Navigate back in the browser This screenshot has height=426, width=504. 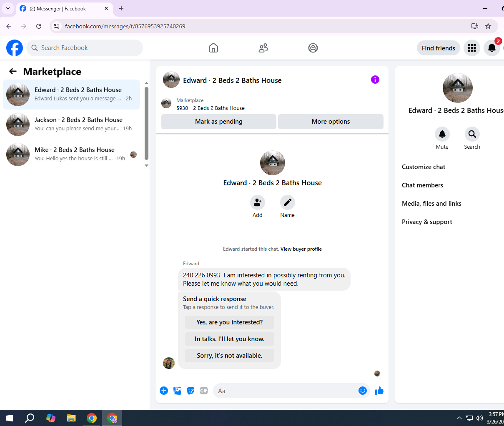coord(9,26)
